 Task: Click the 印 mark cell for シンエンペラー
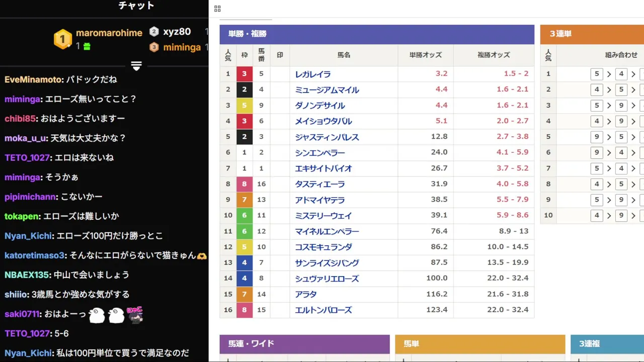pos(280,152)
